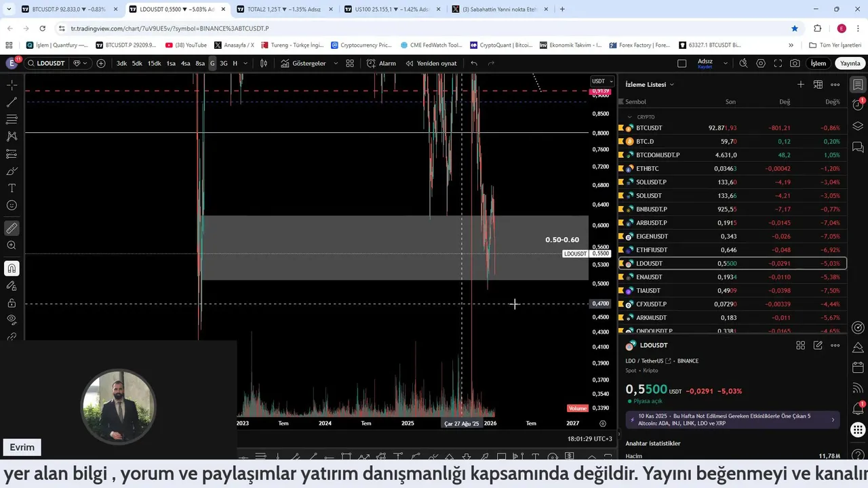
Task: Open the quick search lightning icon
Action: [743, 63]
